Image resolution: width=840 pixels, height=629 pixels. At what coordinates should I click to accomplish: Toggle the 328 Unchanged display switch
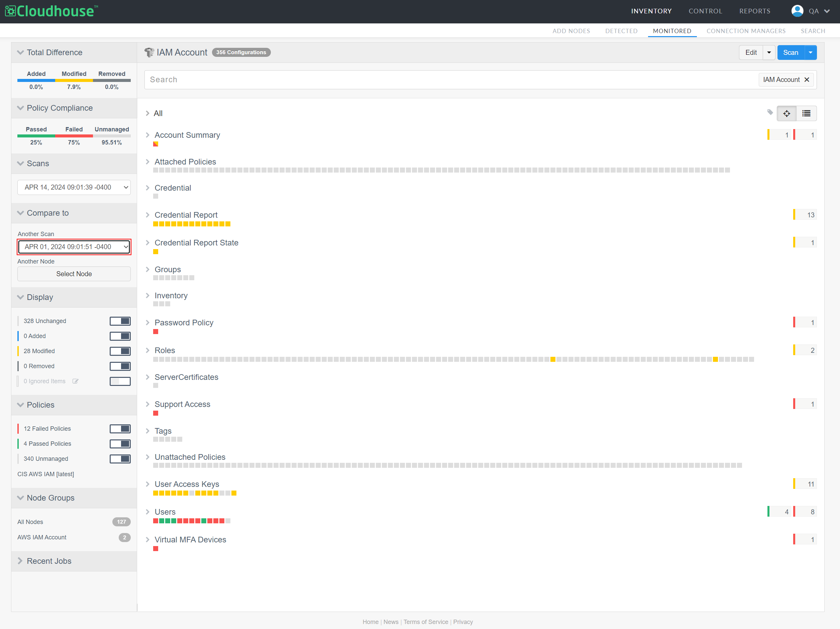120,321
